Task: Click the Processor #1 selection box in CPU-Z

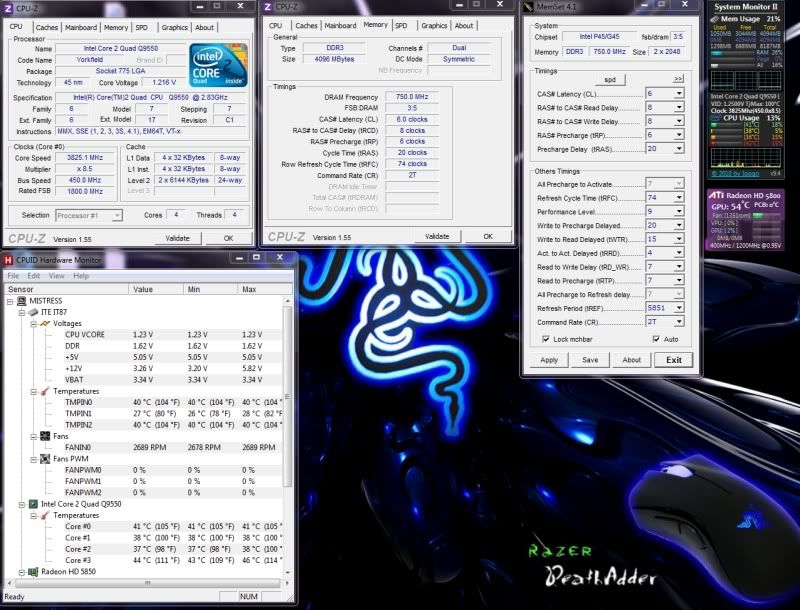Action: (x=88, y=216)
